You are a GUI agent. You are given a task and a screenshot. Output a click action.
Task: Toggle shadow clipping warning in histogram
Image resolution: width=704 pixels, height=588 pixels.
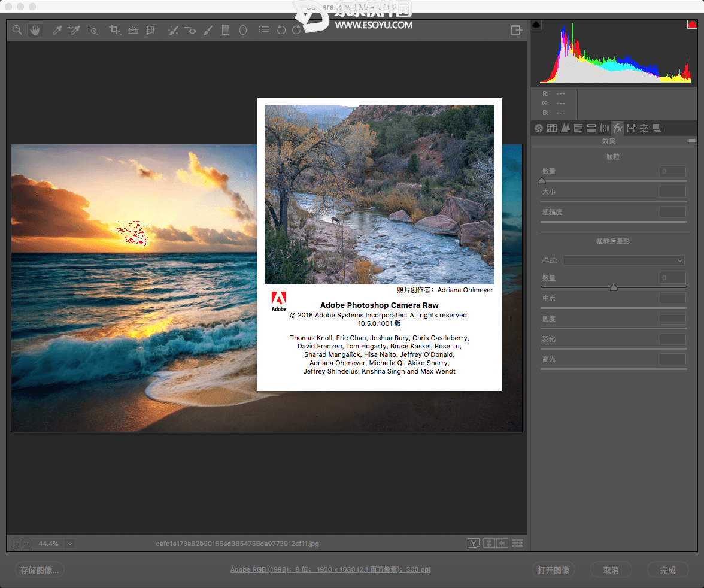point(536,25)
